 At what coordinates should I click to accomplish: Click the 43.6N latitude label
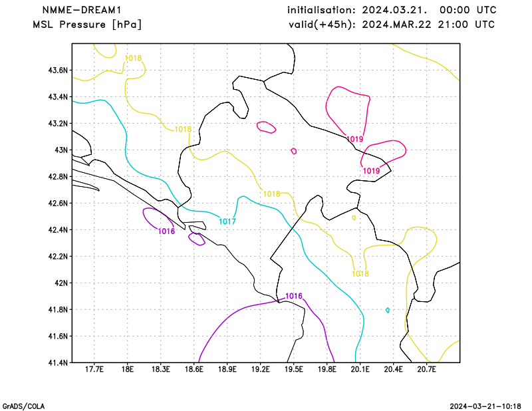(58, 70)
